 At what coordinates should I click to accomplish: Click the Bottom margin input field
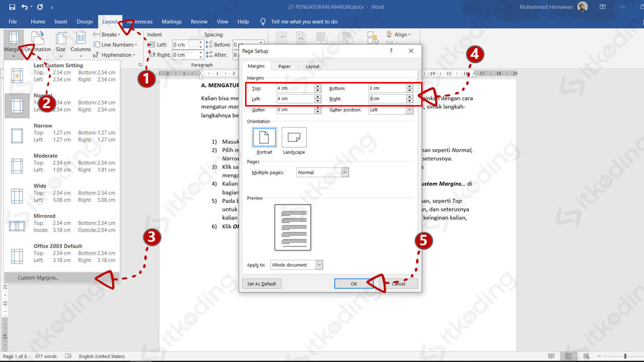(x=386, y=88)
